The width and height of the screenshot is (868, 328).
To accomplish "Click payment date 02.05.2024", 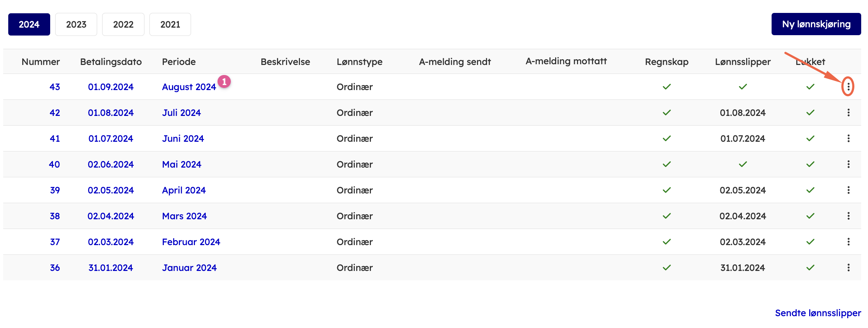I will pyautogui.click(x=111, y=190).
